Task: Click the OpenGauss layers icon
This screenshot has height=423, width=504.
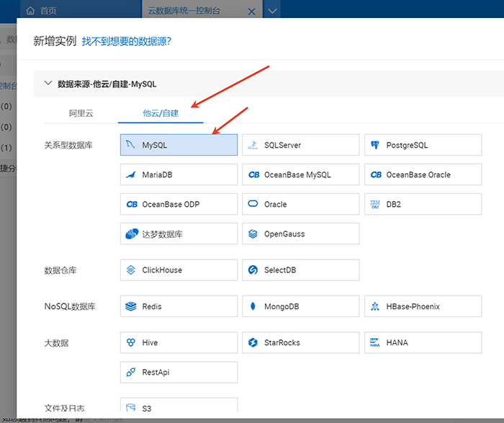Action: pyautogui.click(x=253, y=234)
